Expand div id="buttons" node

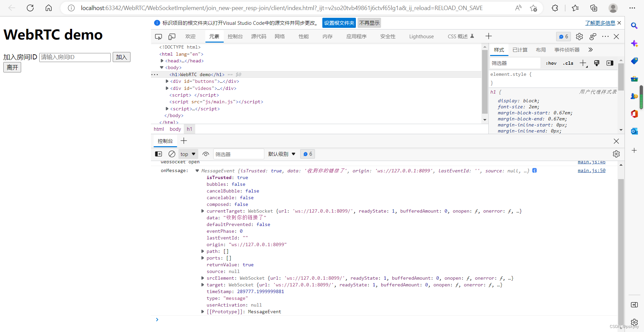[167, 81]
